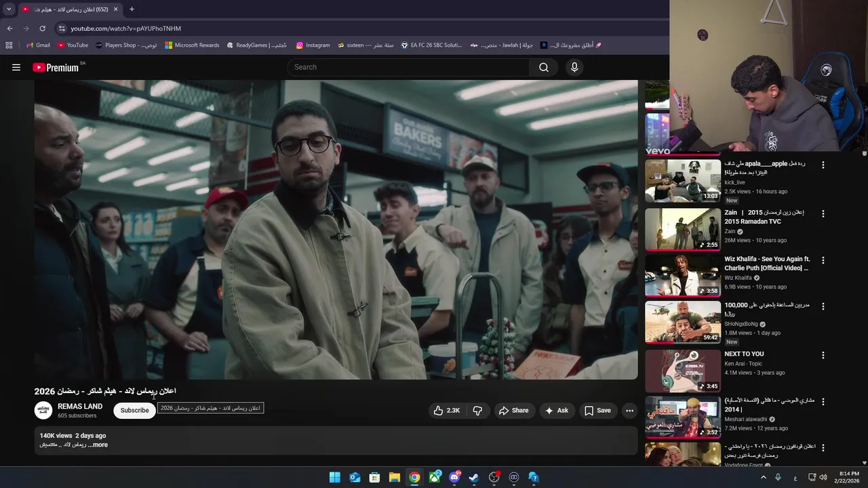The width and height of the screenshot is (868, 488).
Task: Play the kick_live 13:03 video thumbnail
Action: coord(683,181)
